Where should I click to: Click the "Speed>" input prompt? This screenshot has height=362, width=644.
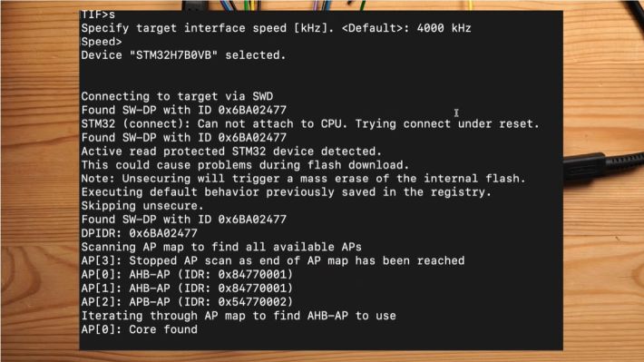[x=102, y=43]
